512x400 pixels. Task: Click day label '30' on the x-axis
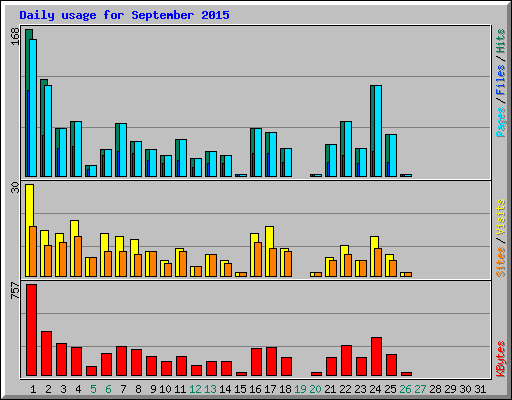[465, 389]
